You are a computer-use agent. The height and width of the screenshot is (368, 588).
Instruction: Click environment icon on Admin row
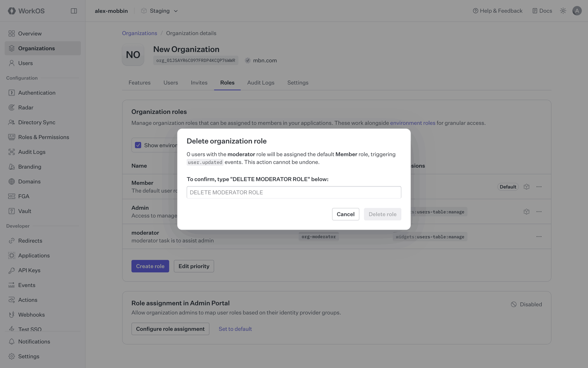(x=526, y=212)
